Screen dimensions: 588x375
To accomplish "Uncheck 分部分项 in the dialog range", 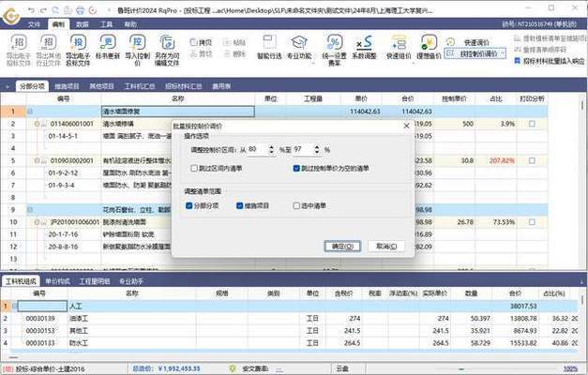I will [x=189, y=205].
